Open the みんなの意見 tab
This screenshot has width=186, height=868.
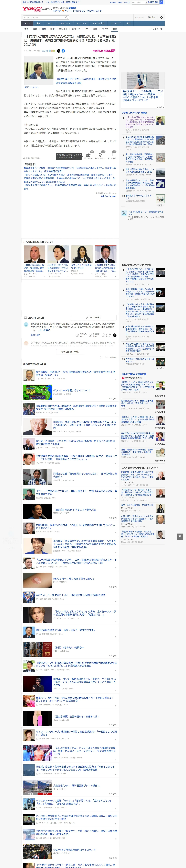pos(98,24)
